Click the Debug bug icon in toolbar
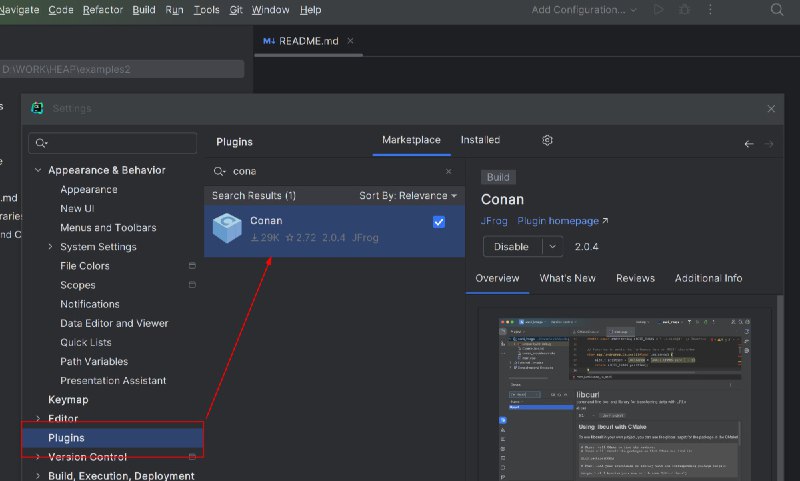The width and height of the screenshot is (800, 481). pos(684,10)
